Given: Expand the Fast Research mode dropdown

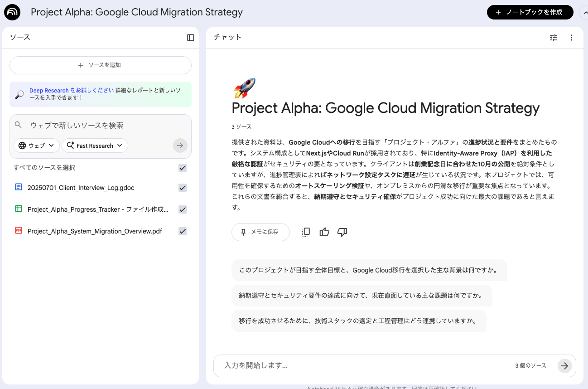Looking at the screenshot, I should click(95, 146).
